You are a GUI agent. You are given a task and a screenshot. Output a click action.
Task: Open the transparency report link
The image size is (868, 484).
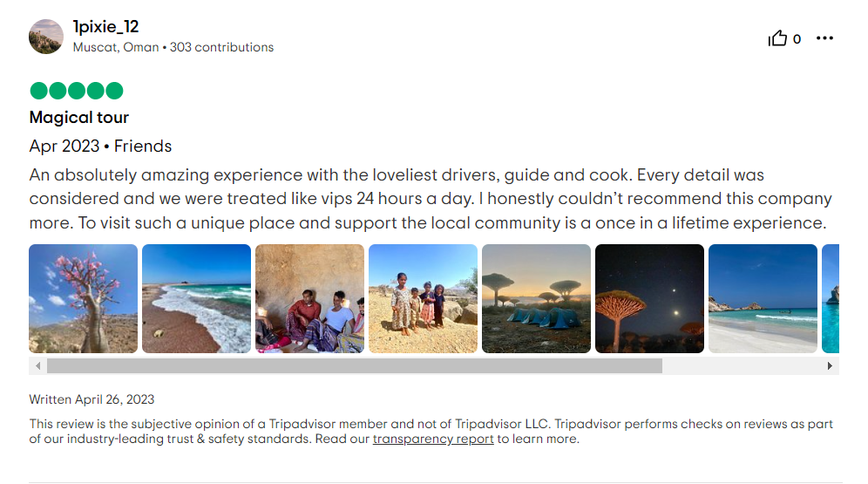click(x=433, y=440)
